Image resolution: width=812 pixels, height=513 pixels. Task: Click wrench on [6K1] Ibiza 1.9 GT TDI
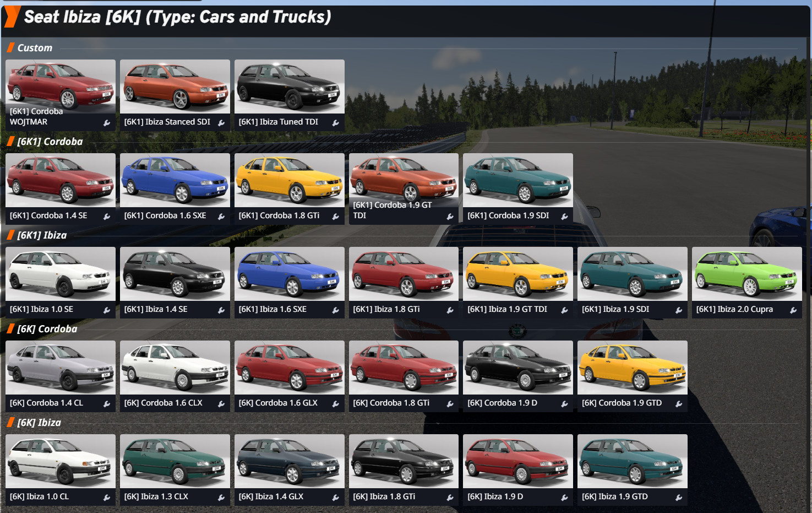click(565, 310)
